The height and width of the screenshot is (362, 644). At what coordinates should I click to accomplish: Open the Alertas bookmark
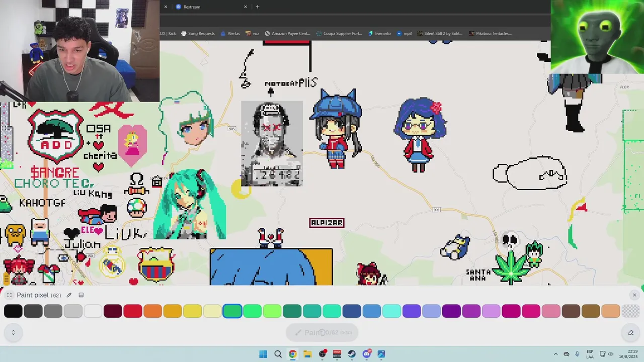[x=230, y=33]
